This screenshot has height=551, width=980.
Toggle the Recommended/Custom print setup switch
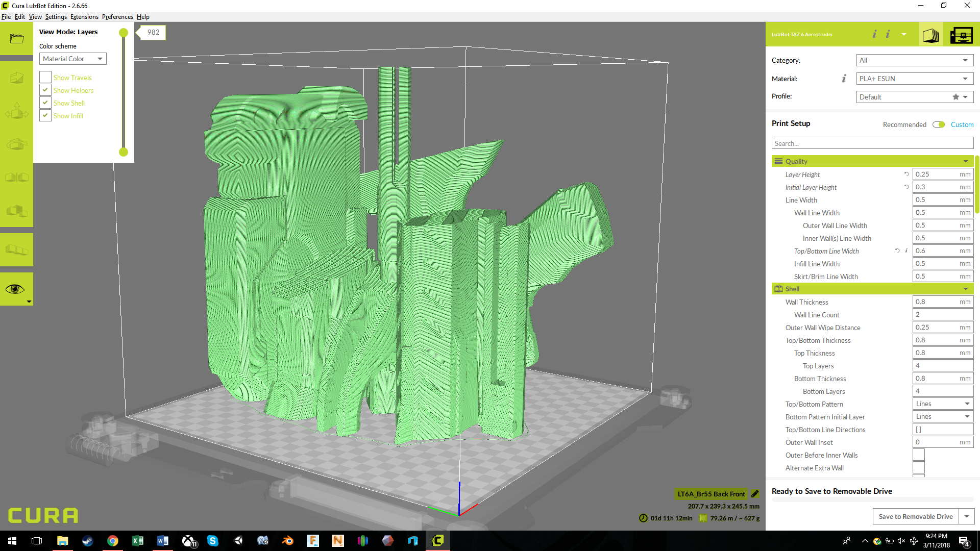(x=938, y=124)
